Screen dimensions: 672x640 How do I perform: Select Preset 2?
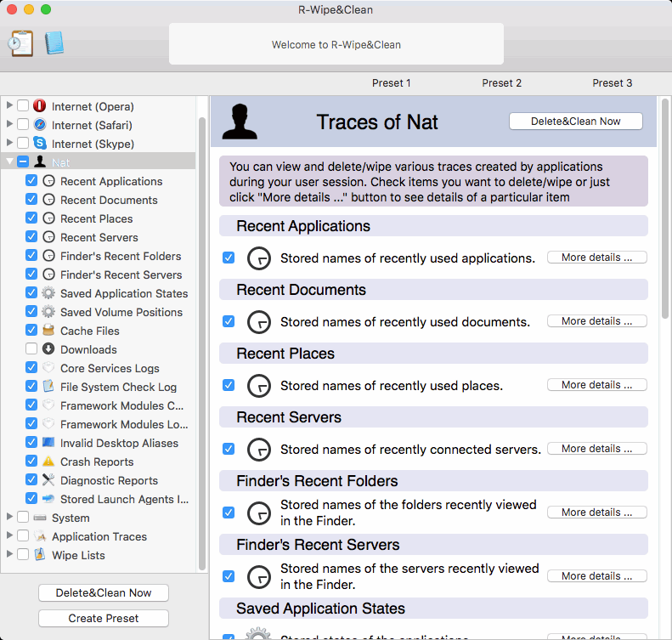[501, 83]
